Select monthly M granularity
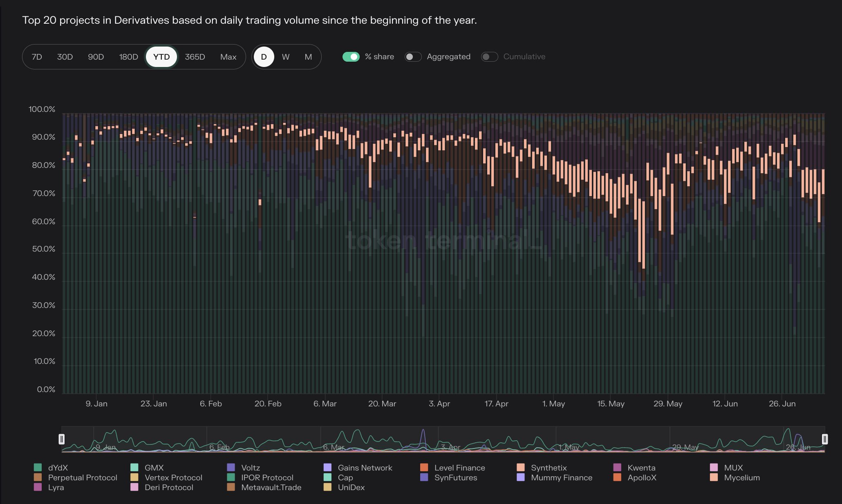 pos(308,57)
